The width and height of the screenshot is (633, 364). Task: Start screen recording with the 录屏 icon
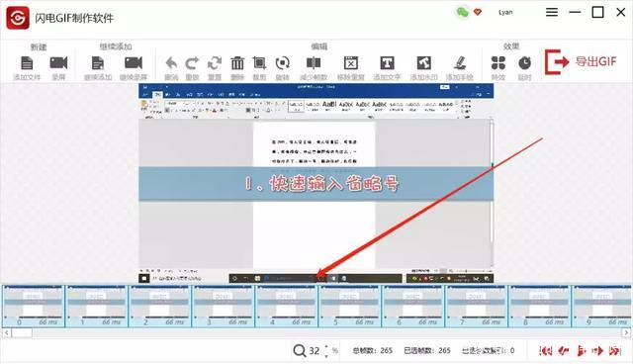click(58, 63)
